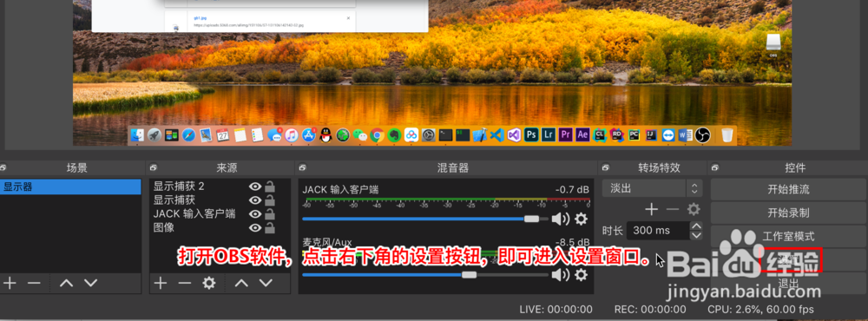Select the 显示捕获 2 source row
Screen dimensions: 868x321
pos(220,187)
